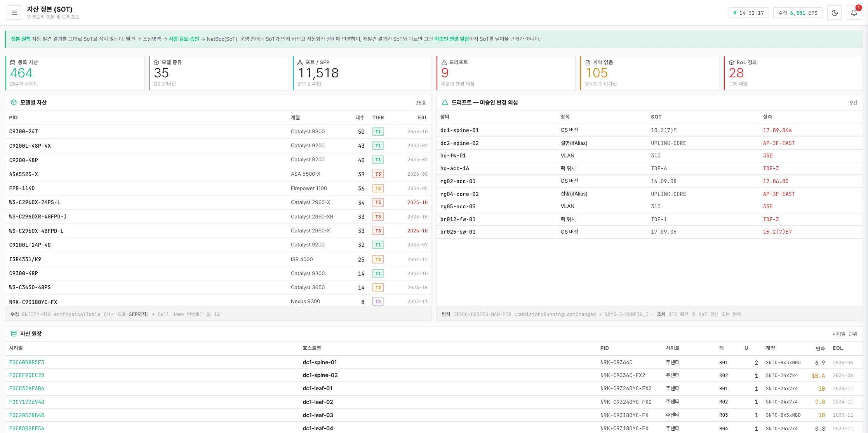868x433 pixels.
Task: Click the T2 tier badge for FPR-1140
Action: point(378,189)
